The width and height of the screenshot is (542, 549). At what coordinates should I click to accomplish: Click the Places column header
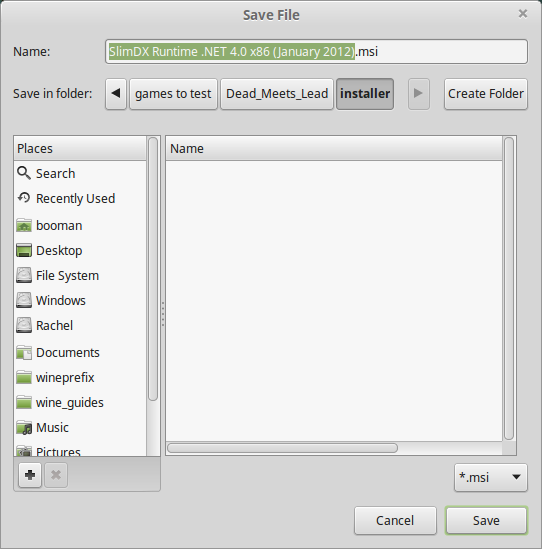[x=80, y=148]
